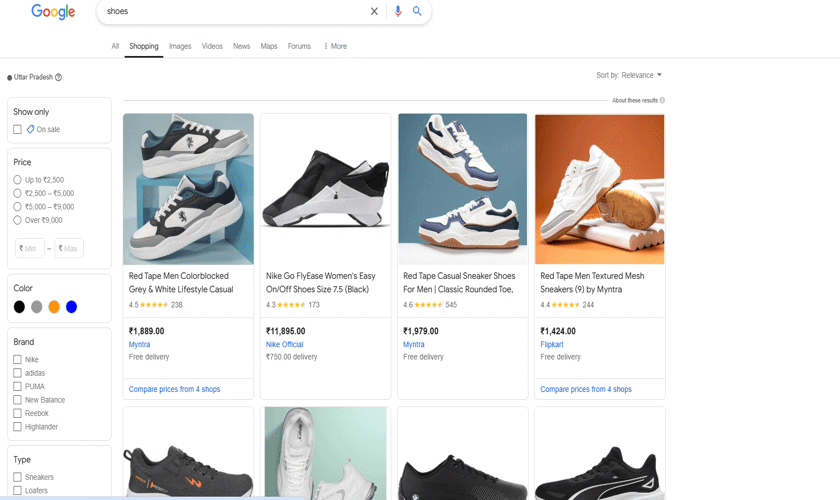Click the microphone voice search icon
The height and width of the screenshot is (500, 840).
coord(398,12)
